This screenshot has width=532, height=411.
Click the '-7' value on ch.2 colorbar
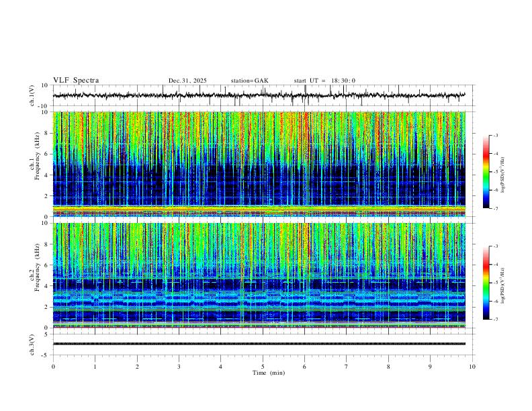click(x=495, y=319)
